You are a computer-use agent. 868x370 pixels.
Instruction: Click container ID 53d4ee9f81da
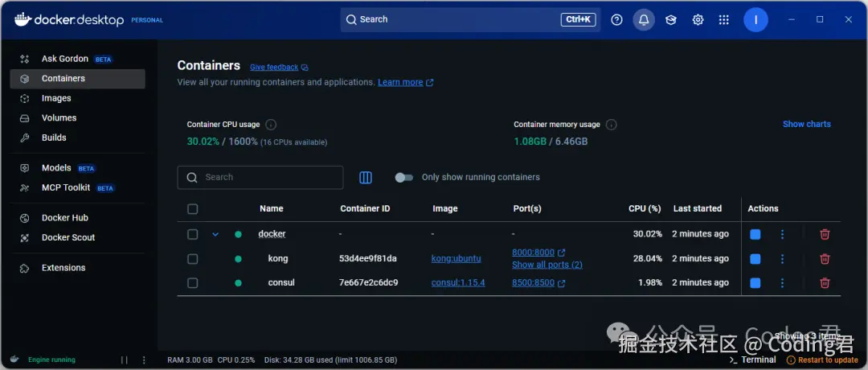[367, 259]
